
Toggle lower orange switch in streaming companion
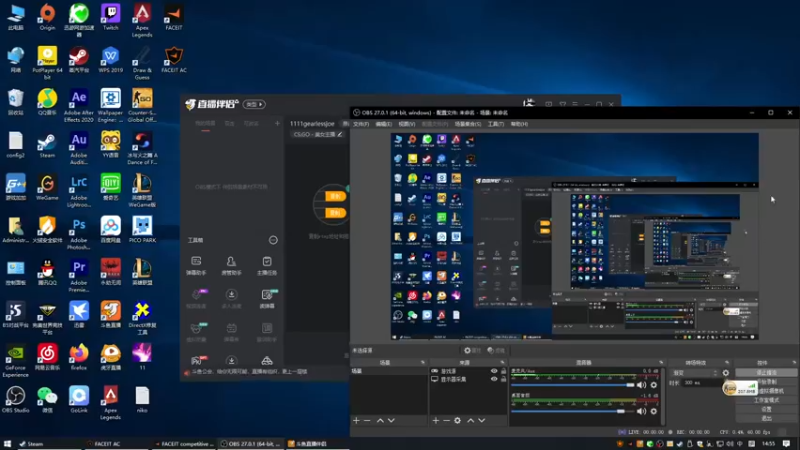pos(335,213)
